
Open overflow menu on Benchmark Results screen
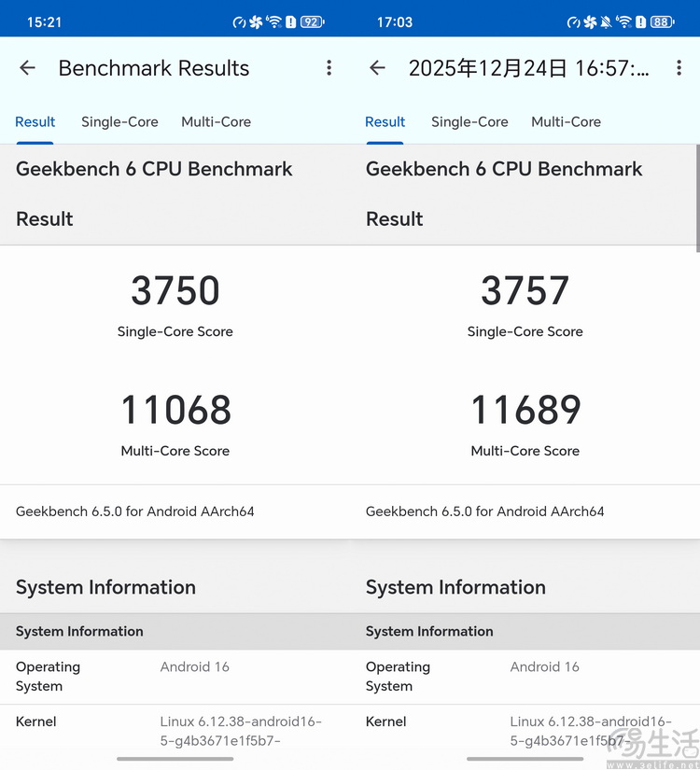(x=329, y=68)
